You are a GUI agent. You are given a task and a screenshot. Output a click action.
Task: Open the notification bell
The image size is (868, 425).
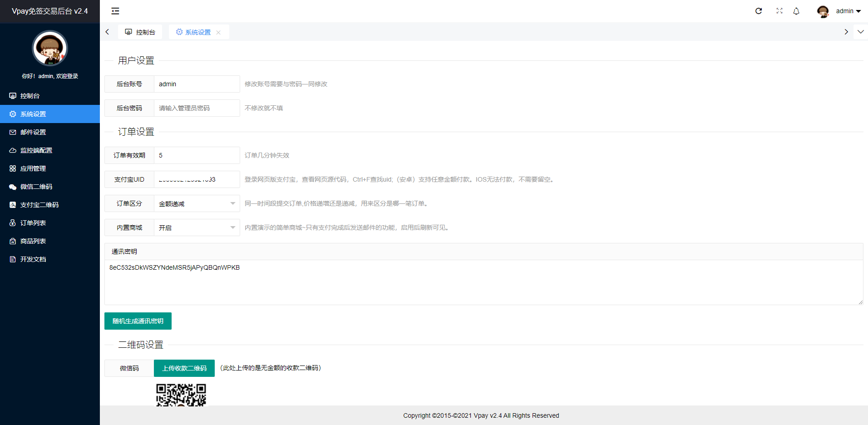[x=796, y=11]
